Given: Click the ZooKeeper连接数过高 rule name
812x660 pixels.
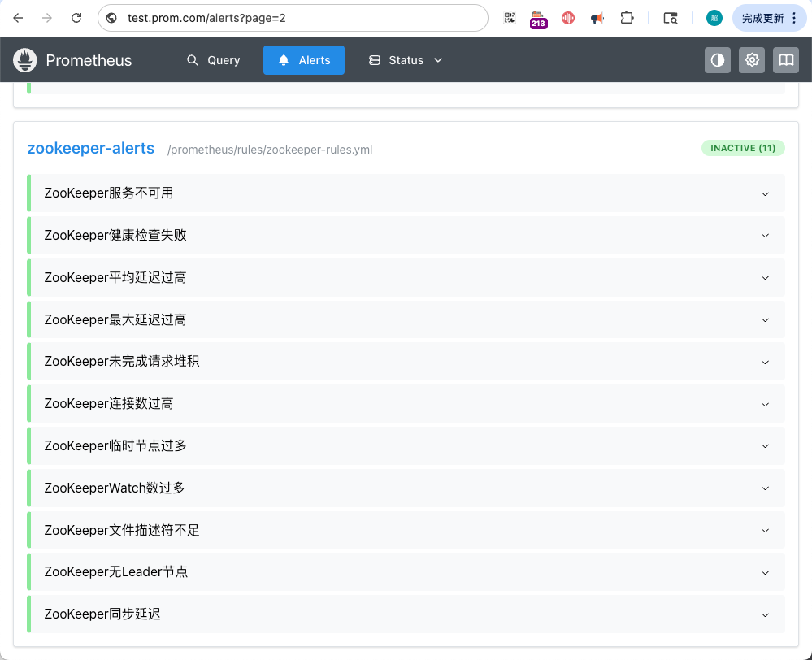Looking at the screenshot, I should [109, 403].
